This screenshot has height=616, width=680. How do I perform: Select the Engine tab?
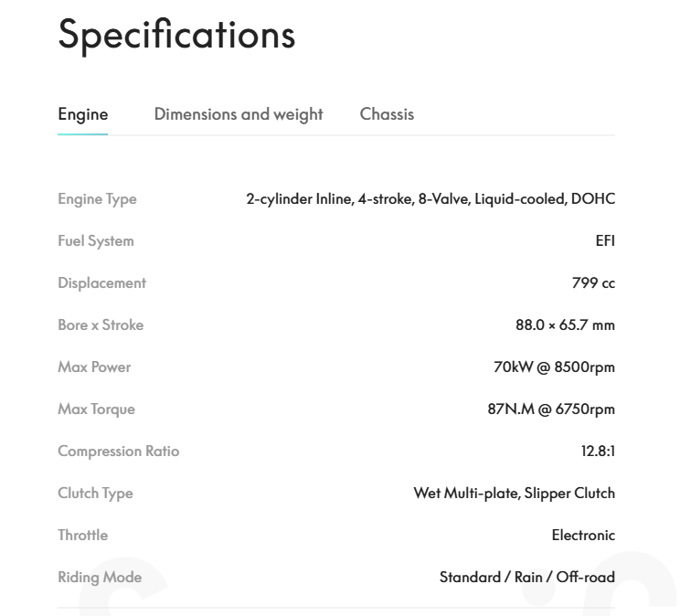click(x=82, y=114)
